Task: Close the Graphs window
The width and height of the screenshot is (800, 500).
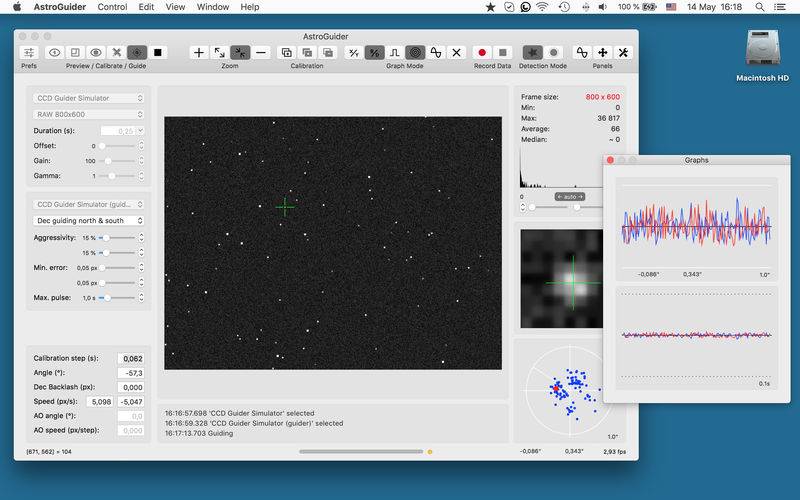Action: [x=610, y=160]
